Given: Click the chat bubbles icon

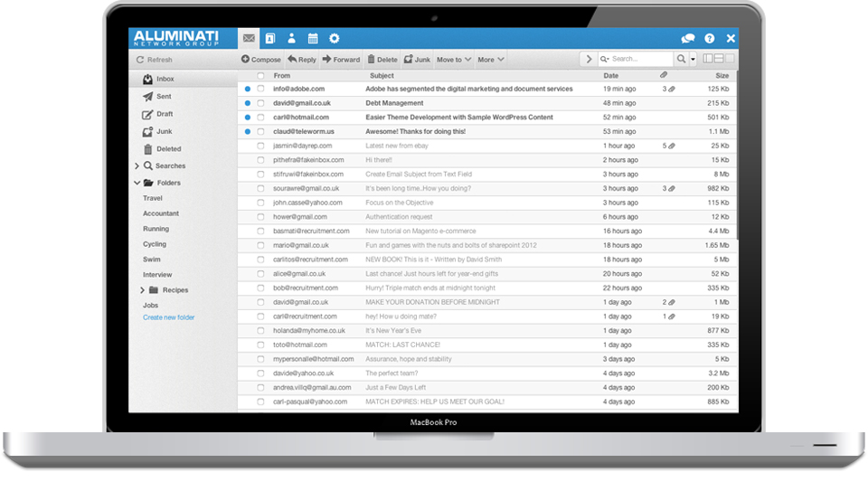Looking at the screenshot, I should pos(688,39).
